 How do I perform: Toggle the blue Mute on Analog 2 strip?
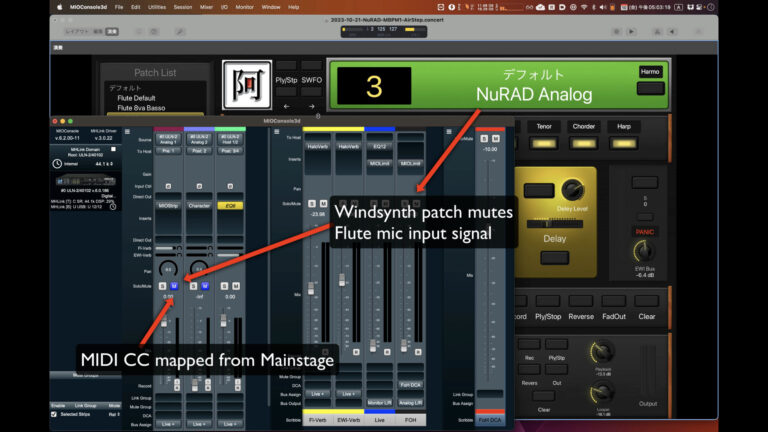point(205,286)
